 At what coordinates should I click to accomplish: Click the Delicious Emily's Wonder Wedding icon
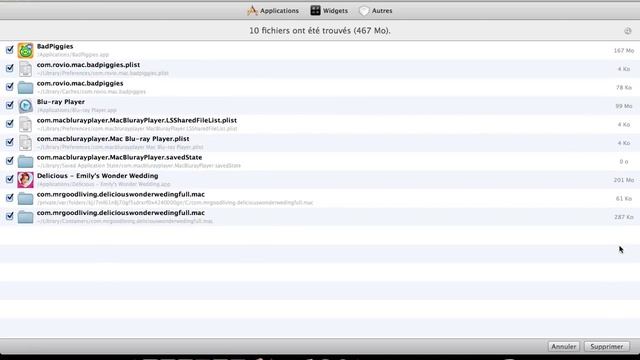tap(25, 180)
